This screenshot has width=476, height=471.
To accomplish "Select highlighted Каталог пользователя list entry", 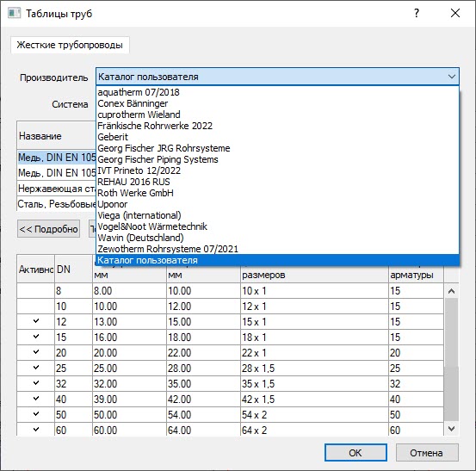I will point(277,260).
